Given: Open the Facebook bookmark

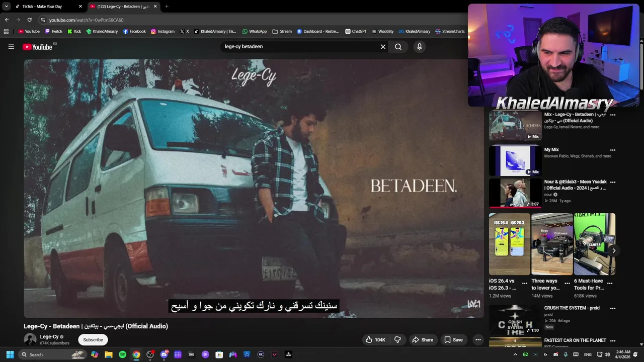Looking at the screenshot, I should tap(134, 31).
